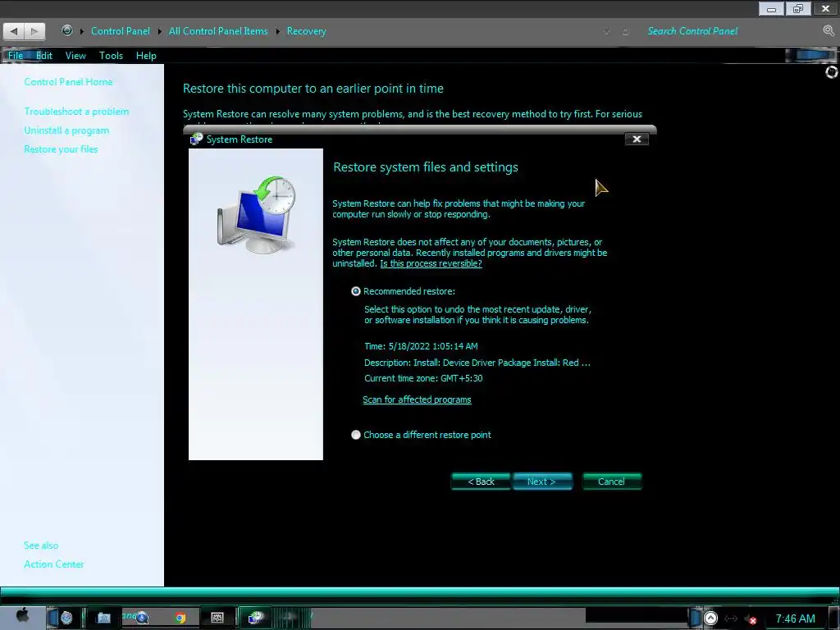Screen dimensions: 840x630
Task: Open Restore your files link
Action: pos(61,149)
